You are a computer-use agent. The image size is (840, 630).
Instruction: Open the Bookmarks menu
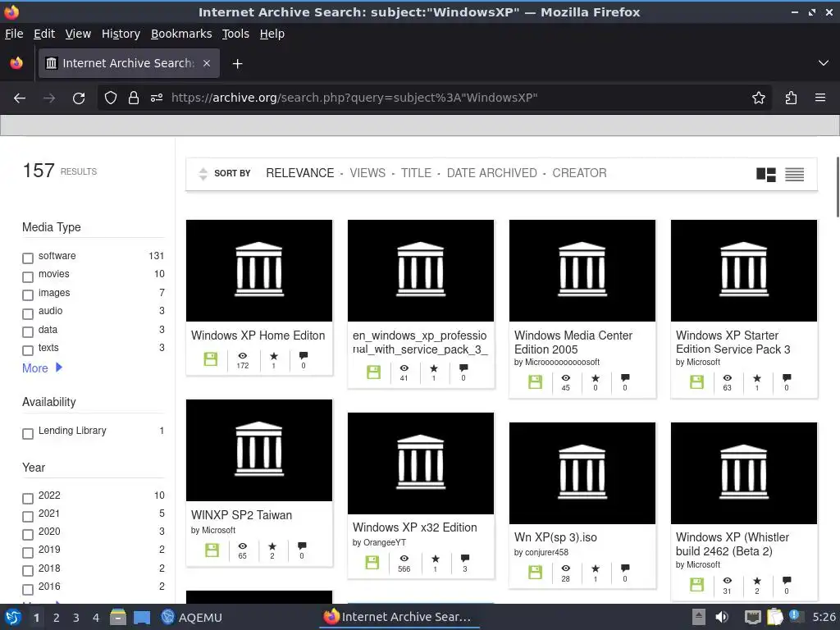(181, 34)
